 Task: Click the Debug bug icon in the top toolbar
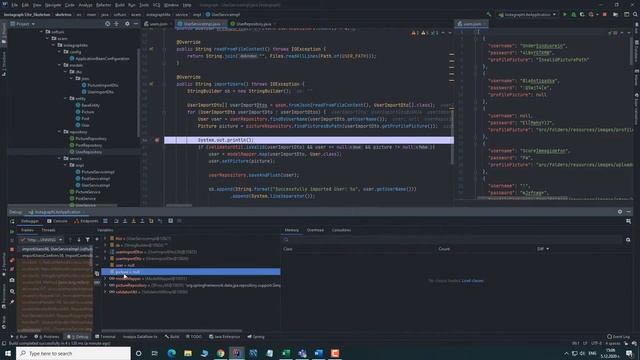573,14
